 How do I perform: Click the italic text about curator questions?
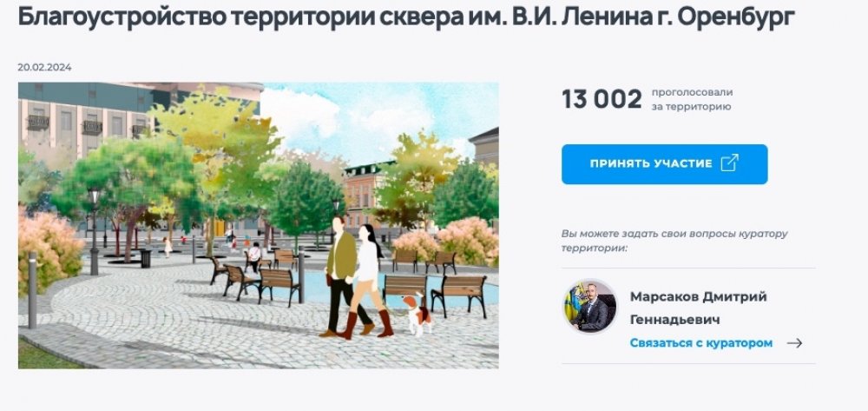point(674,241)
